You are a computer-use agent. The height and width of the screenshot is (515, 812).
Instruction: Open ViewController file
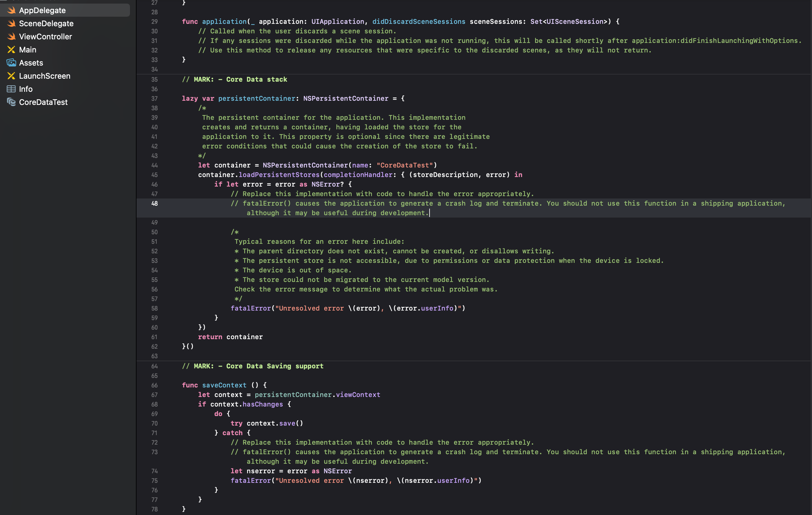65,37
